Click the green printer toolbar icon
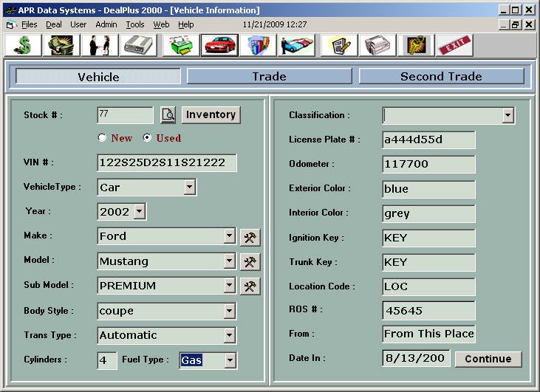Image resolution: width=540 pixels, height=392 pixels. pos(180,46)
